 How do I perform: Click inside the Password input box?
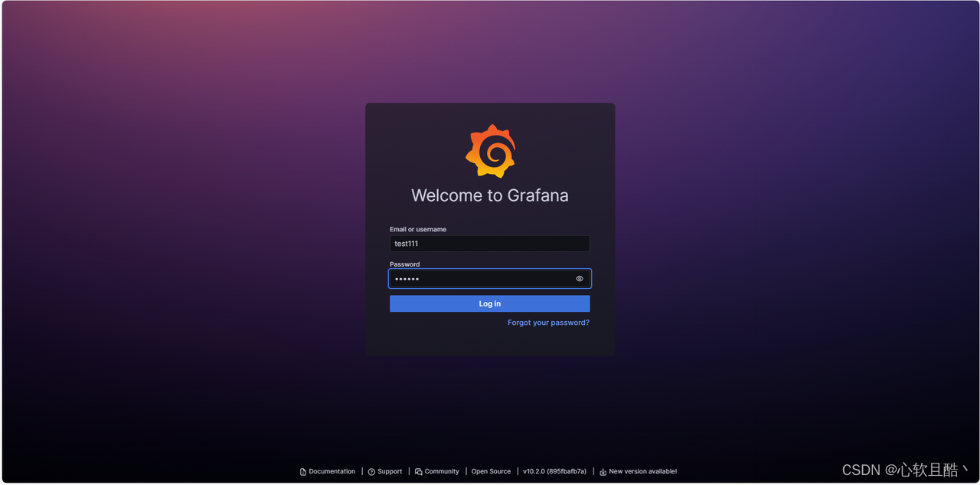[x=475, y=278]
